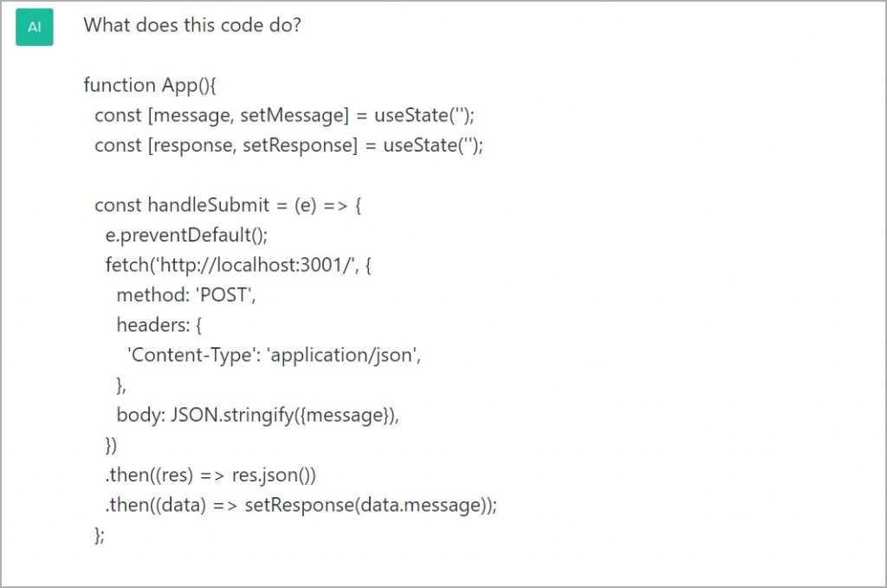The width and height of the screenshot is (887, 588).
Task: Click the 'Content-Type' header key
Action: point(190,355)
